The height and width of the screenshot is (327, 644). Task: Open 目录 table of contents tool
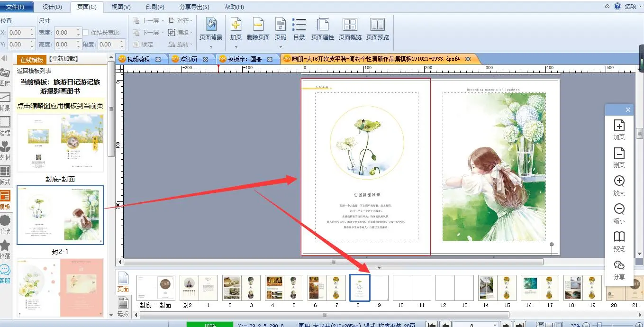click(299, 27)
